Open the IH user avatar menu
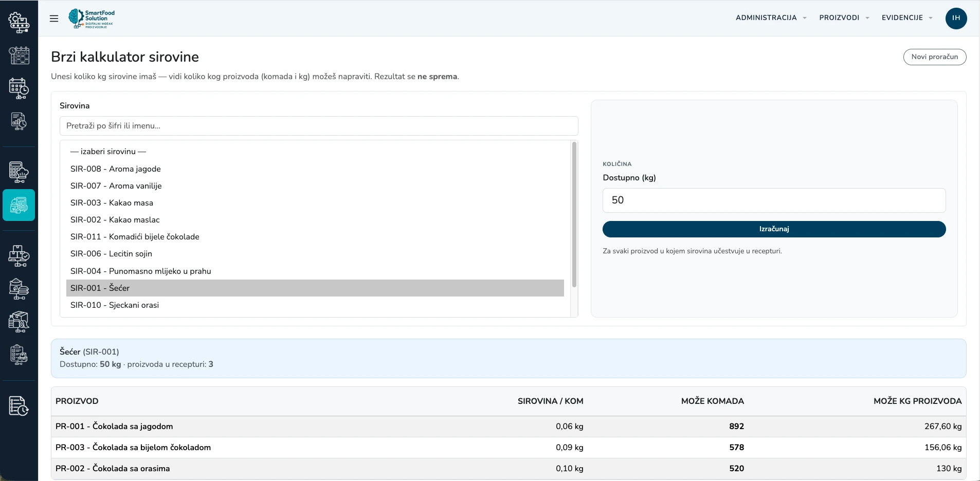The image size is (980, 481). (956, 18)
